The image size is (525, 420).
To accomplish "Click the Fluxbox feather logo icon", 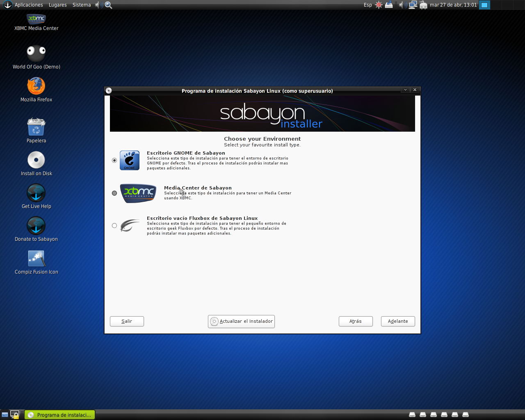I will [130, 225].
